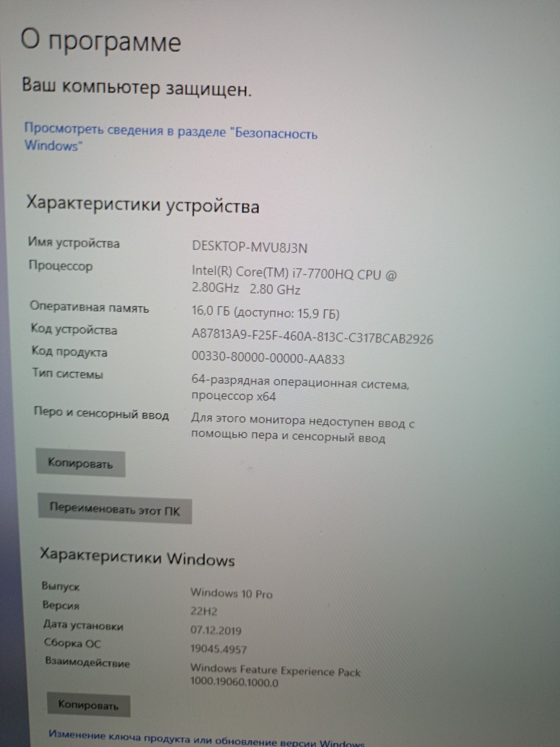Click the edition value Windows 10 Pro
Screen dimensions: 560x747
[231, 593]
